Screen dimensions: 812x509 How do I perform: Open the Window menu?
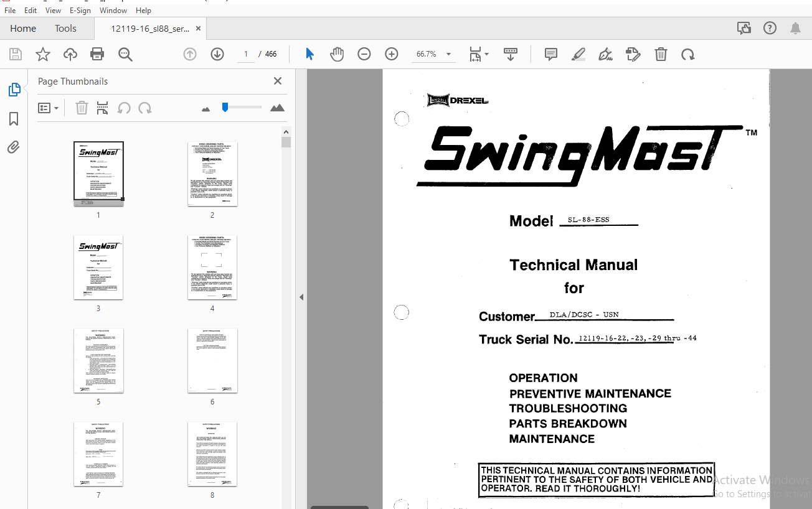[113, 11]
